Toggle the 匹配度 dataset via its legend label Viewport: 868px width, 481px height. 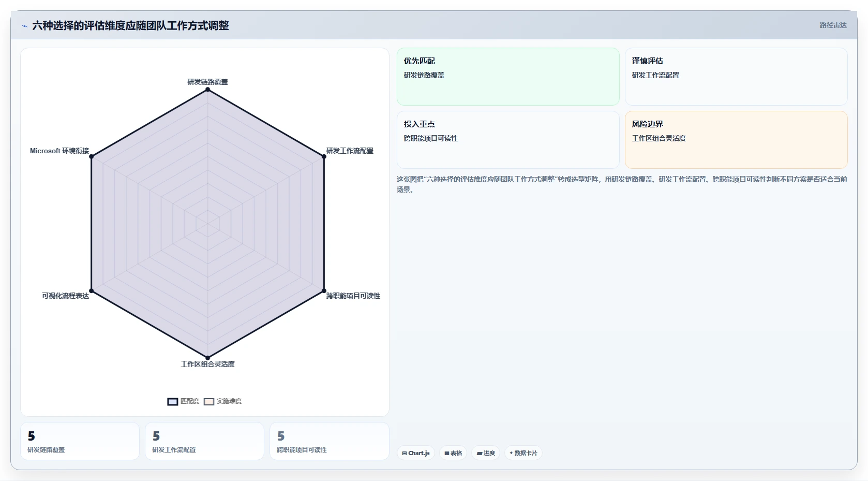pos(189,401)
